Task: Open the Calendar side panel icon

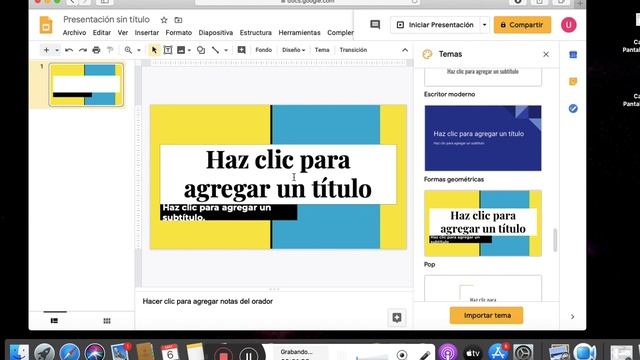Action: 573,55
